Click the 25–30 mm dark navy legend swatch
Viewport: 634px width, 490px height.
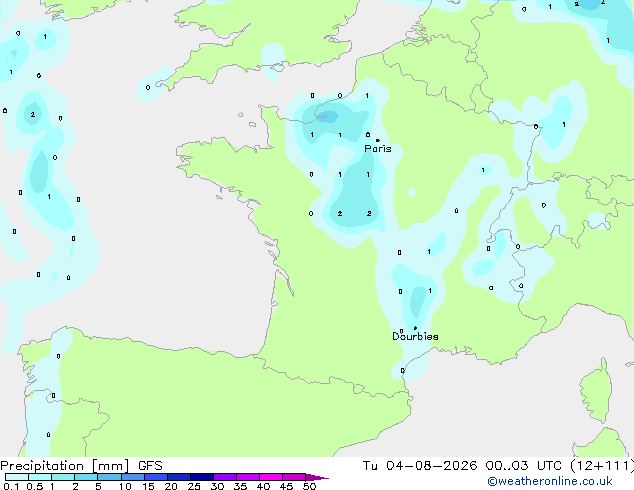(x=201, y=477)
